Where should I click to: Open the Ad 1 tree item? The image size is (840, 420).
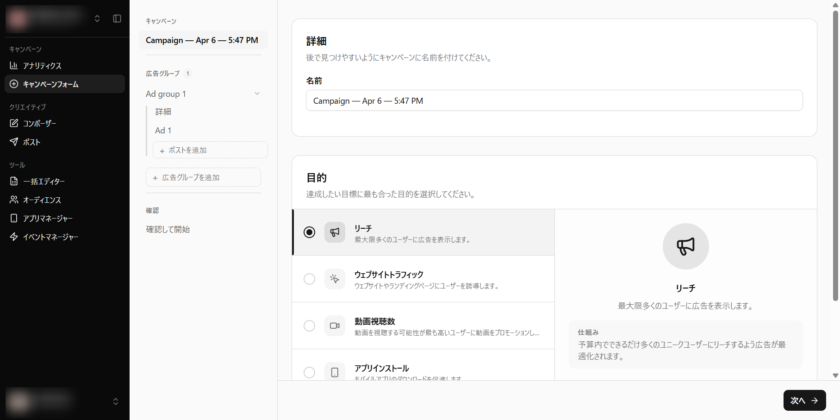click(163, 130)
